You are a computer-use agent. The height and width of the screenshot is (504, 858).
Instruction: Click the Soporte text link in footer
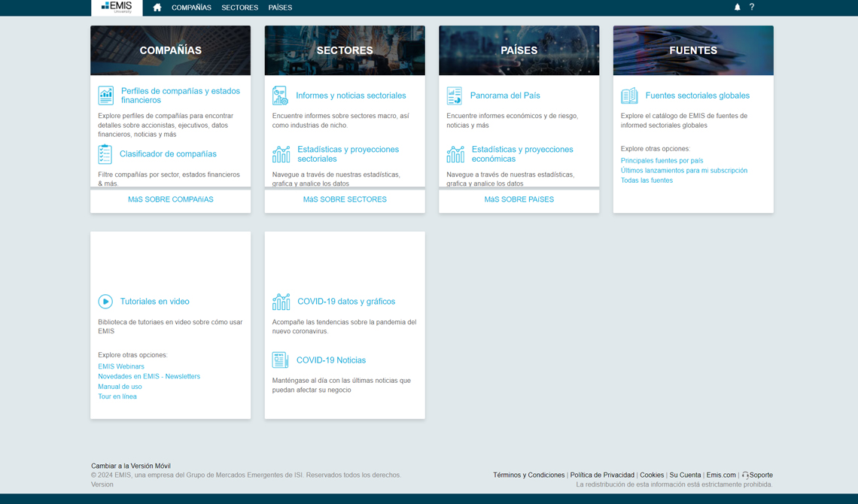[761, 475]
